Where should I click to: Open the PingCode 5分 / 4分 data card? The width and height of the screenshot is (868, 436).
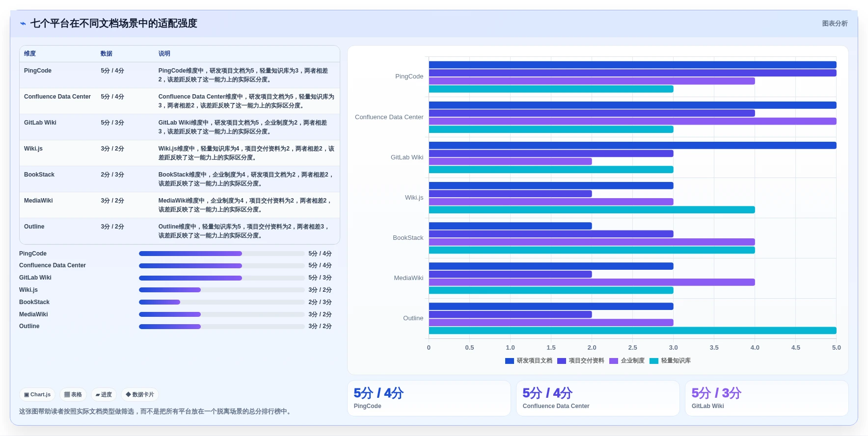[429, 398]
